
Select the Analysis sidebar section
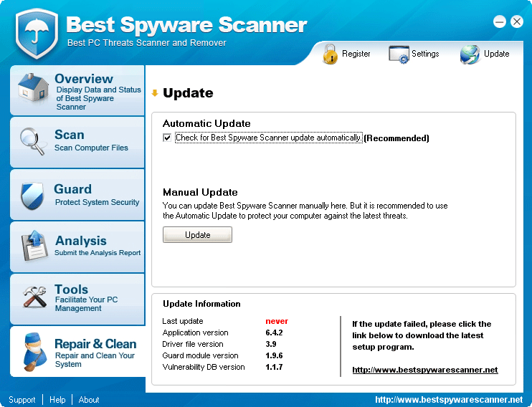click(x=77, y=247)
